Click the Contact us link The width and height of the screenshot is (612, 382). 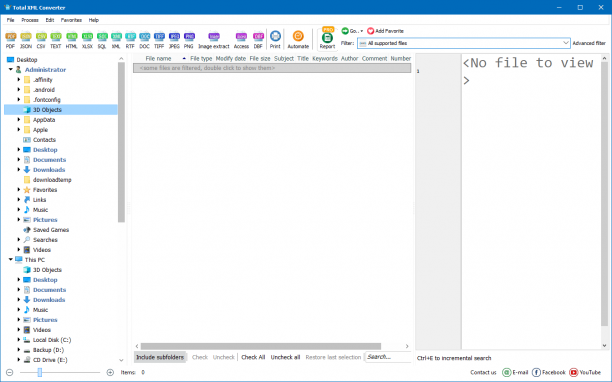(483, 372)
